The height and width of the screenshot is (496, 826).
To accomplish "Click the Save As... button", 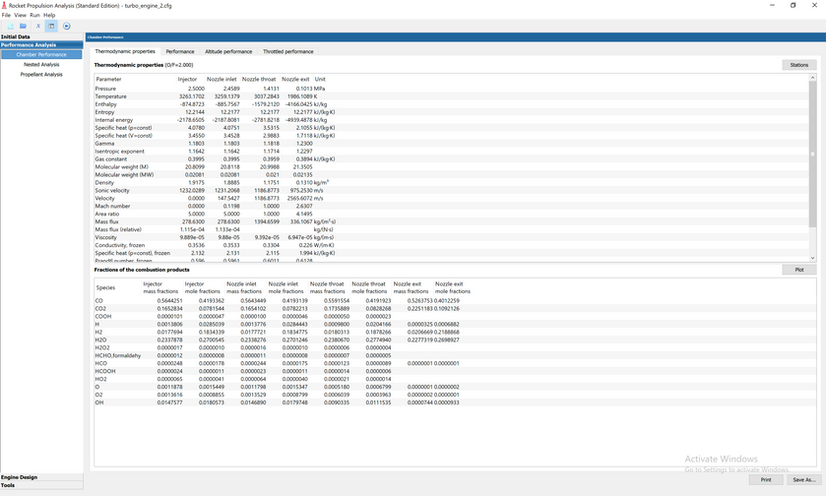I will click(804, 480).
